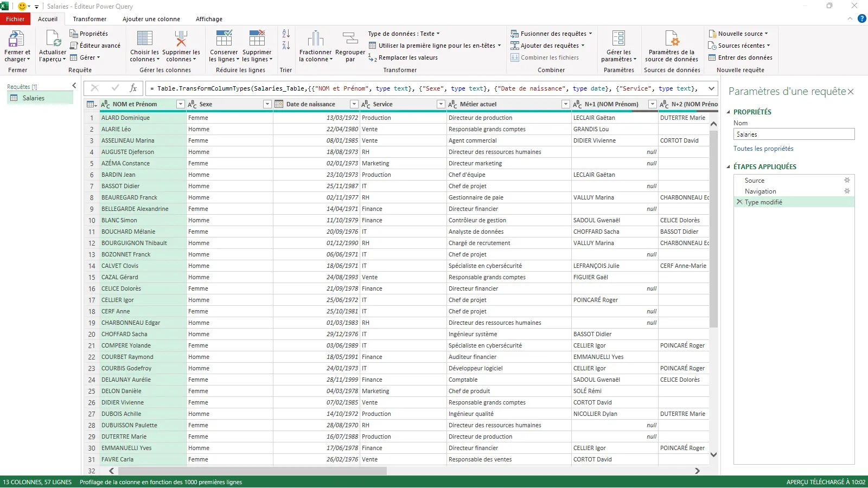
Task: Open Service column filter dropdown
Action: click(441, 104)
